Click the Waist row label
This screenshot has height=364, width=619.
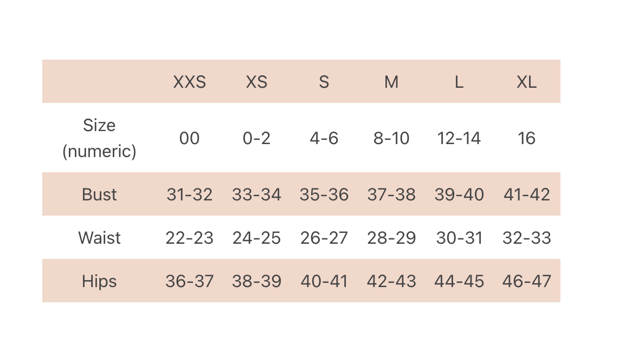[x=99, y=238]
